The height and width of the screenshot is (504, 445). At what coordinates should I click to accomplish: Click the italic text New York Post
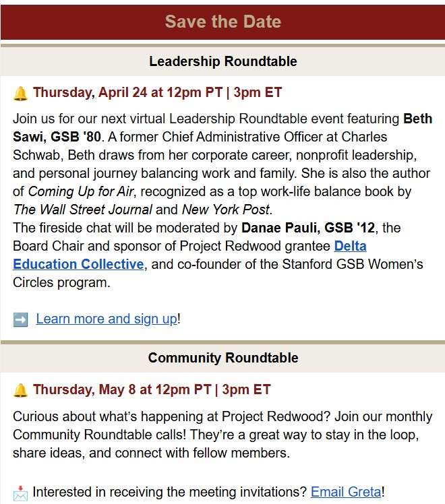225,210
